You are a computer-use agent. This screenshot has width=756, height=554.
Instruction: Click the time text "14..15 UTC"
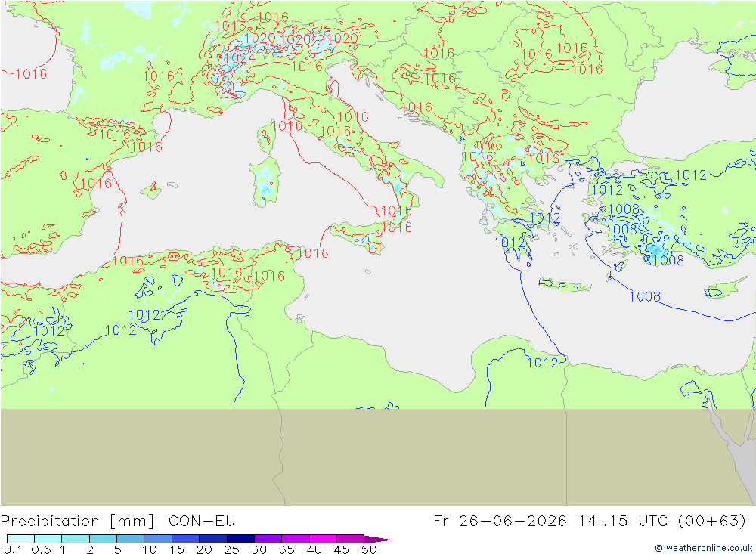(624, 521)
